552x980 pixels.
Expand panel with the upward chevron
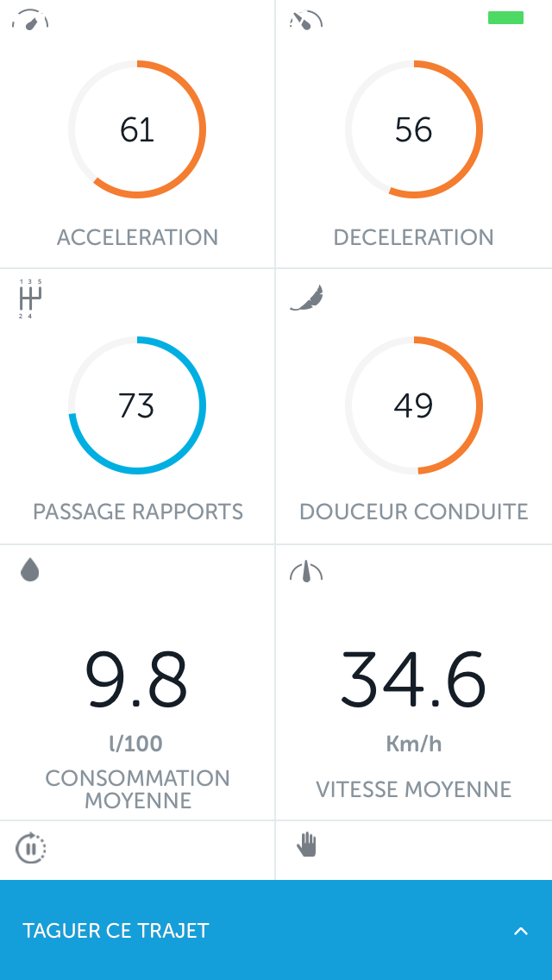(521, 931)
